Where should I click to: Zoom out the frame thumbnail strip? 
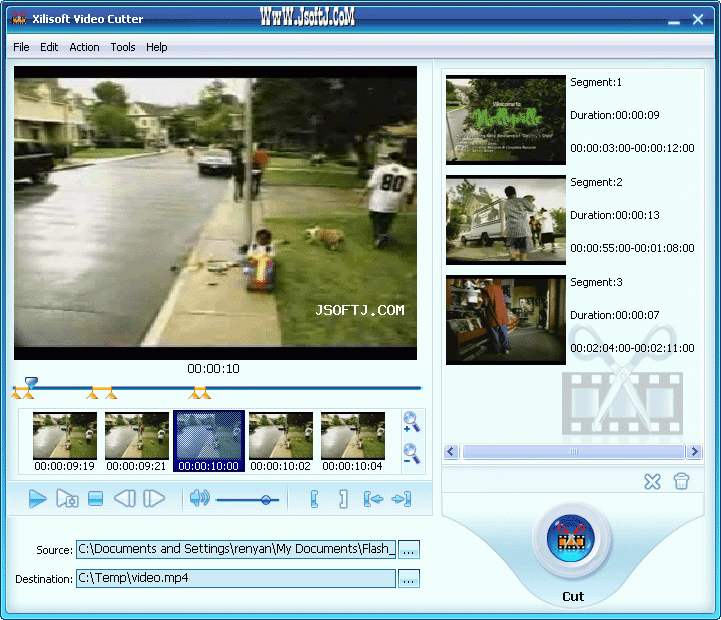(x=411, y=454)
